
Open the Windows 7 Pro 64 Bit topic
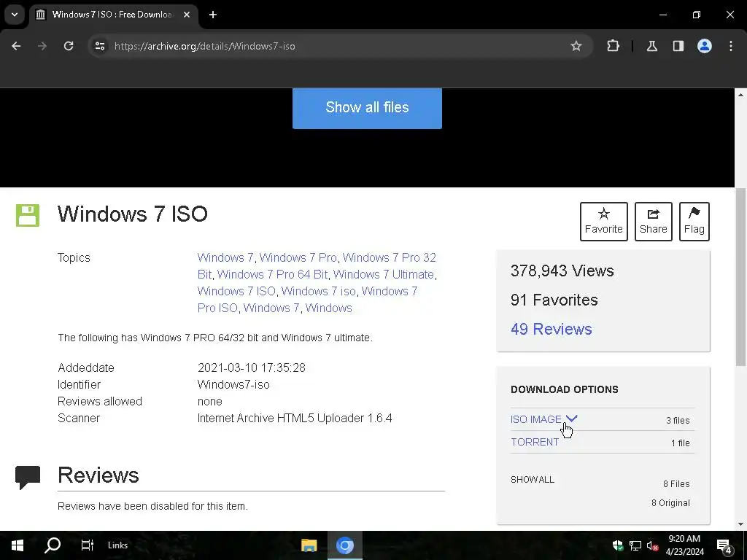click(x=273, y=275)
